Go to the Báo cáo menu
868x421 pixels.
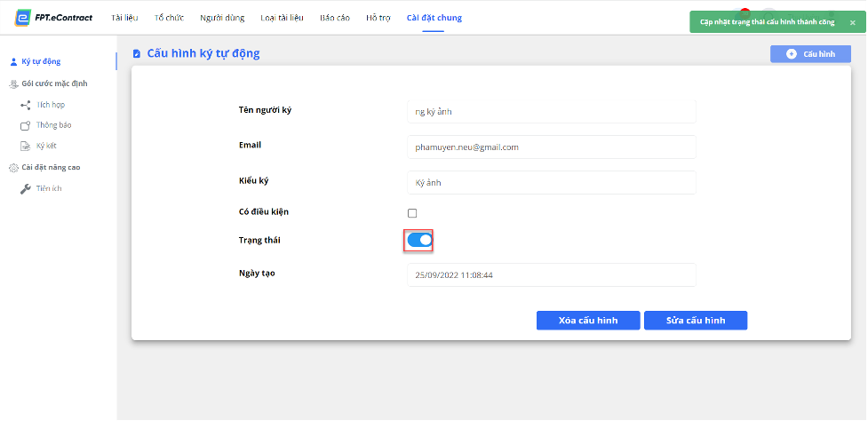point(335,18)
